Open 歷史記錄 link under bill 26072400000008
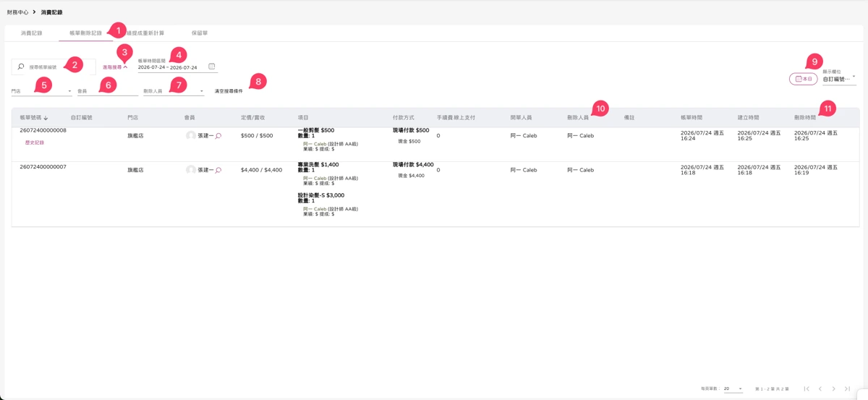The width and height of the screenshot is (868, 400). tap(35, 142)
